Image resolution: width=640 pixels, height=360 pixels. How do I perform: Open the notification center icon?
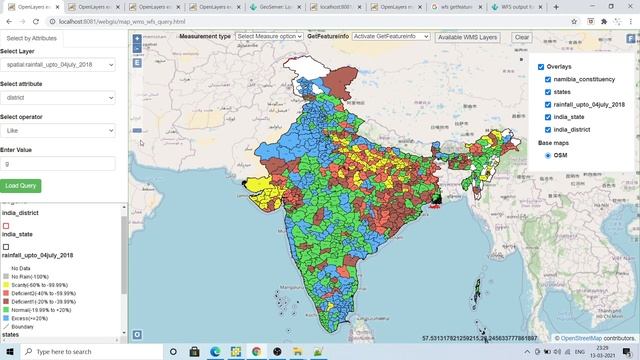[627, 351]
